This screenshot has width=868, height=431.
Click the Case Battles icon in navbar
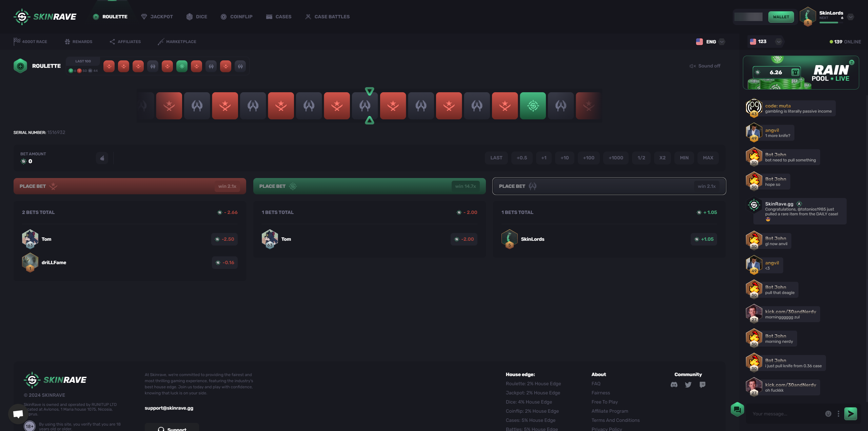tap(308, 17)
